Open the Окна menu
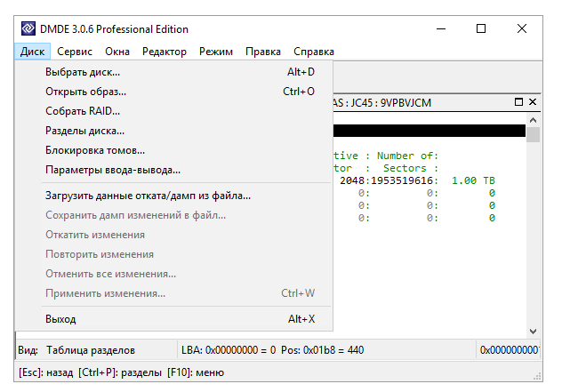The width and height of the screenshot is (562, 392). 117,52
